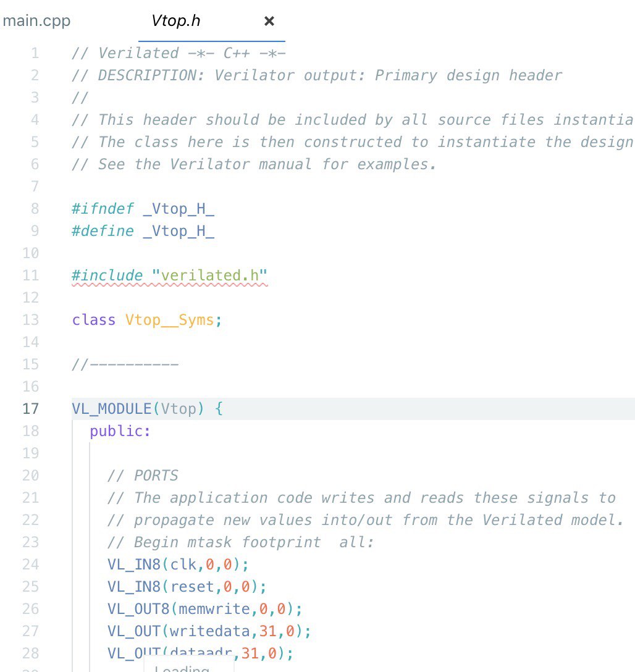Click the VL_OUT8(memwrite,0,0) line
635x672 pixels.
click(x=205, y=609)
